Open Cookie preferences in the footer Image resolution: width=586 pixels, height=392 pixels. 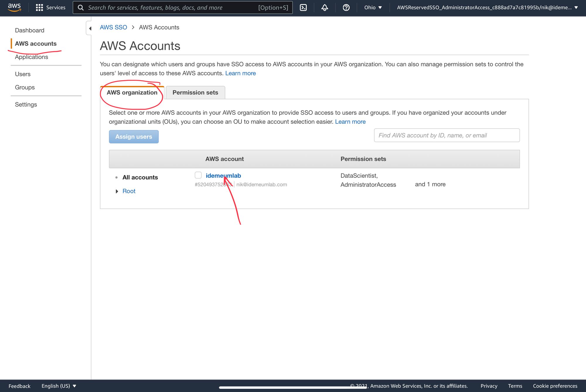point(555,386)
